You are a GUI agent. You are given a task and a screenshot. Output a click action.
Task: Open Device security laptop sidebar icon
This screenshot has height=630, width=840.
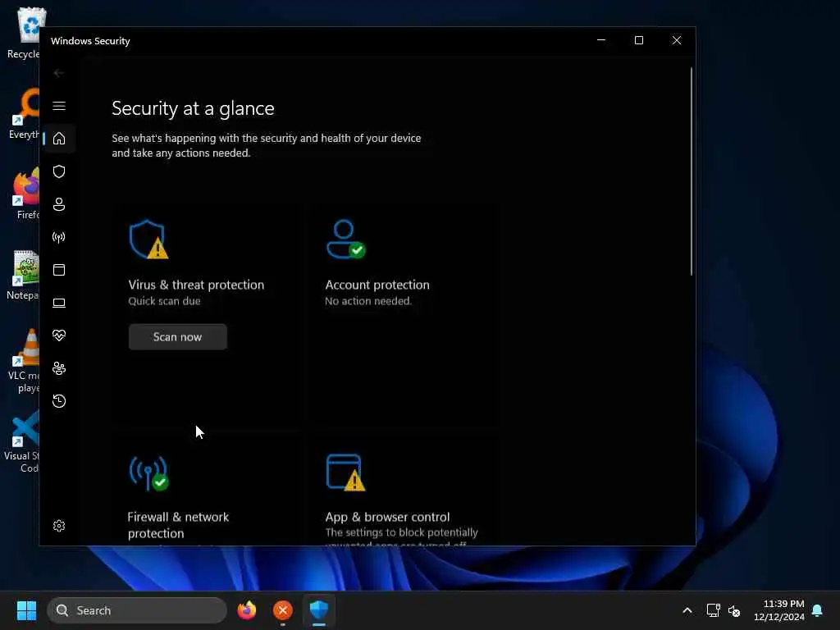pos(59,303)
